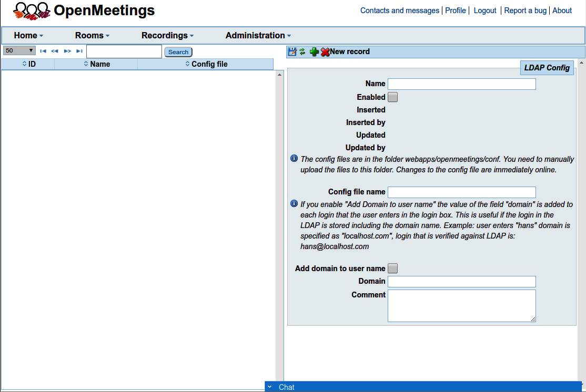
Task: Click the Report a bug link
Action: [x=525, y=11]
